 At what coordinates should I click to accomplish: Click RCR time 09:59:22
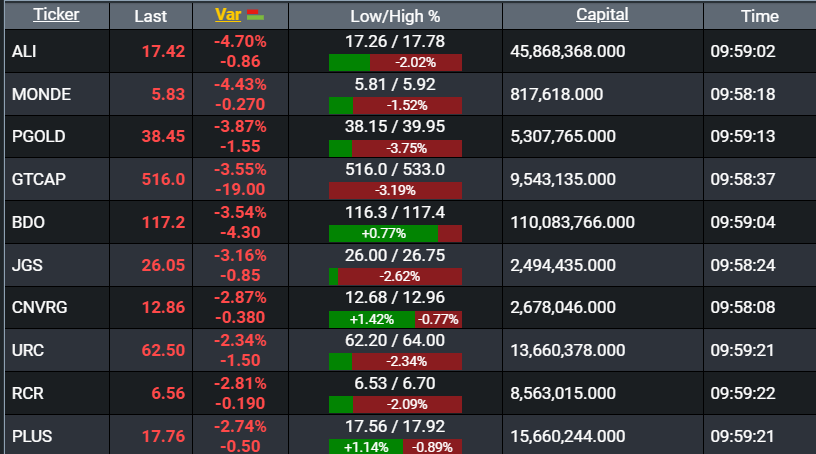(x=743, y=393)
